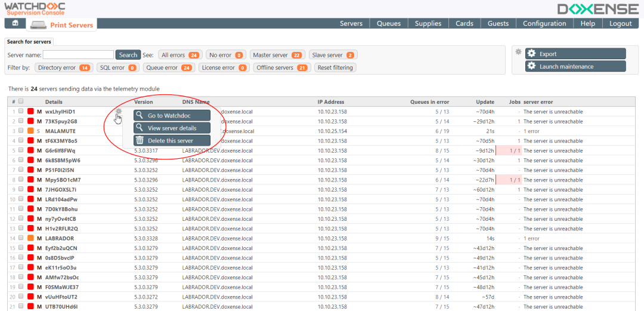The image size is (644, 311).
Task: Click the orange status square for MALAMUTE
Action: 30,131
